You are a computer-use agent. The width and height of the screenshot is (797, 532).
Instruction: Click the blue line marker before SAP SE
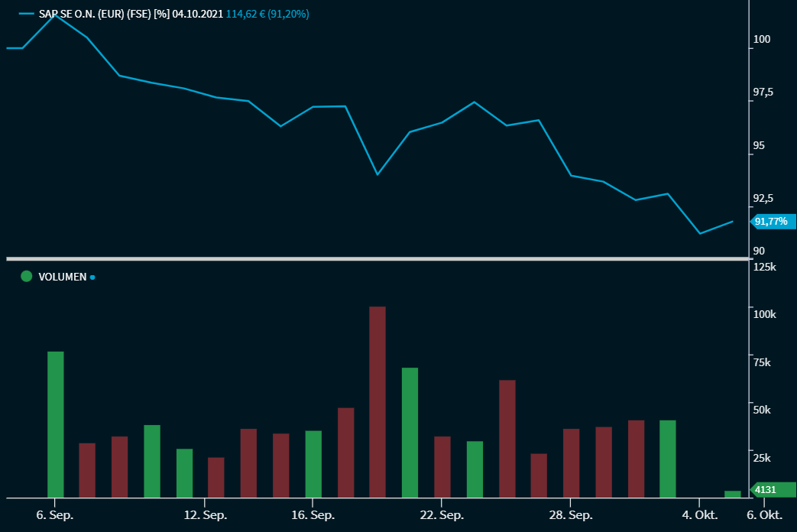[27, 14]
